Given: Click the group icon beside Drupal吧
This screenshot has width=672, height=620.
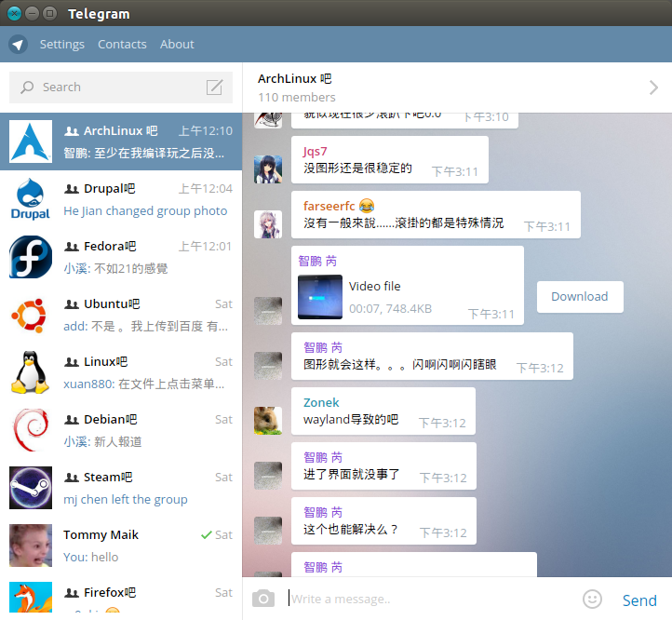Looking at the screenshot, I should tap(72, 189).
